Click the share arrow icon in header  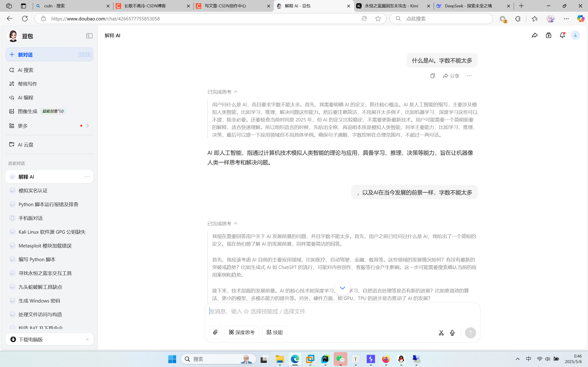point(534,35)
